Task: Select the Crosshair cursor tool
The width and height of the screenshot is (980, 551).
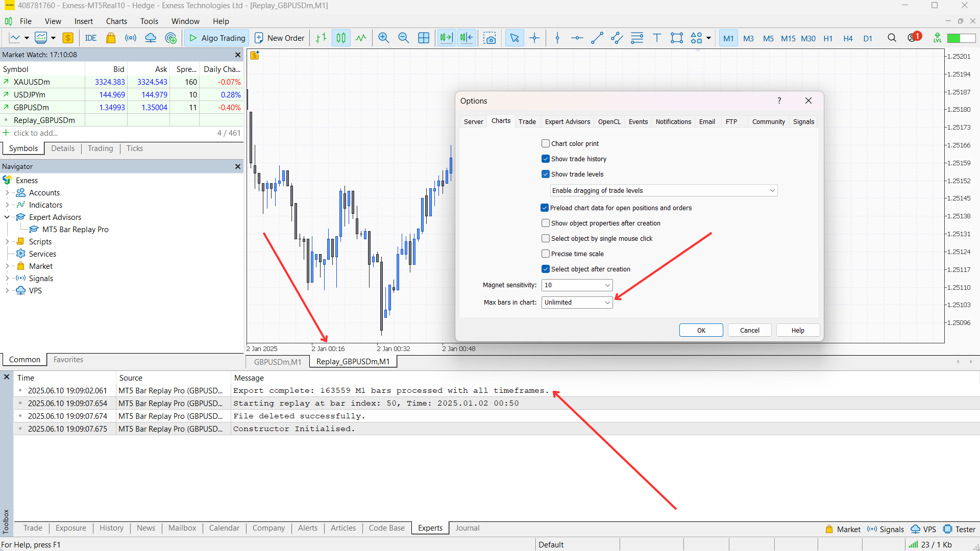Action: 534,38
